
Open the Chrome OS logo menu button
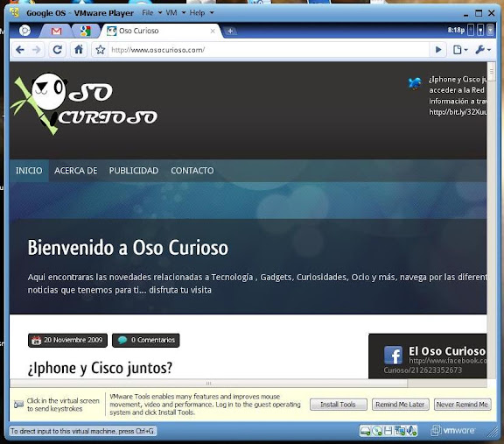(24, 31)
